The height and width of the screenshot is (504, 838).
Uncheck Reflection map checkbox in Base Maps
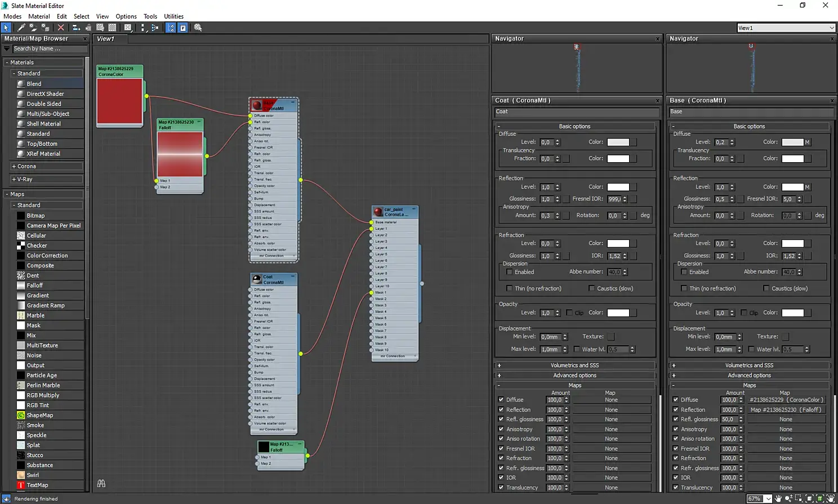pyautogui.click(x=676, y=410)
